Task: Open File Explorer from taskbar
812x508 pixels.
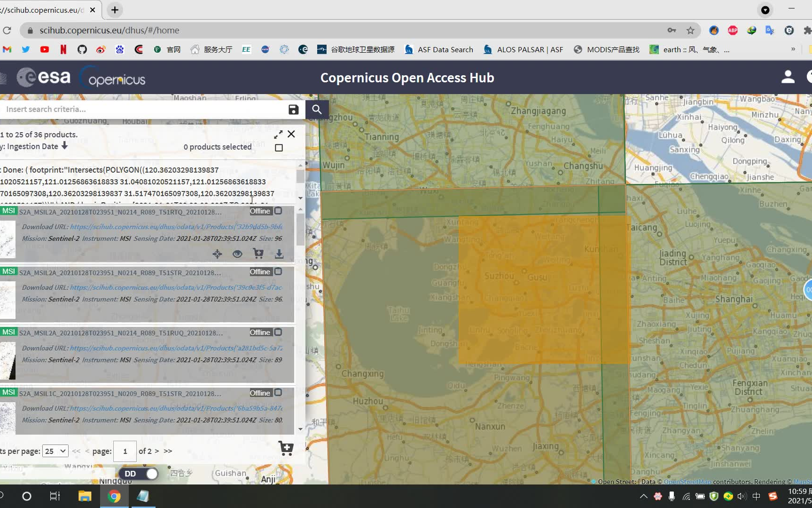Action: [x=85, y=496]
